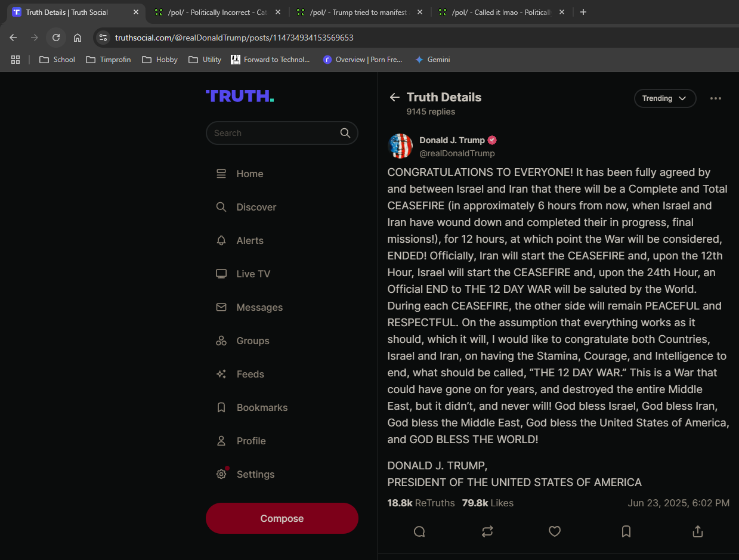Image resolution: width=739 pixels, height=560 pixels.
Task: Click the Alerts bell icon
Action: pos(221,240)
